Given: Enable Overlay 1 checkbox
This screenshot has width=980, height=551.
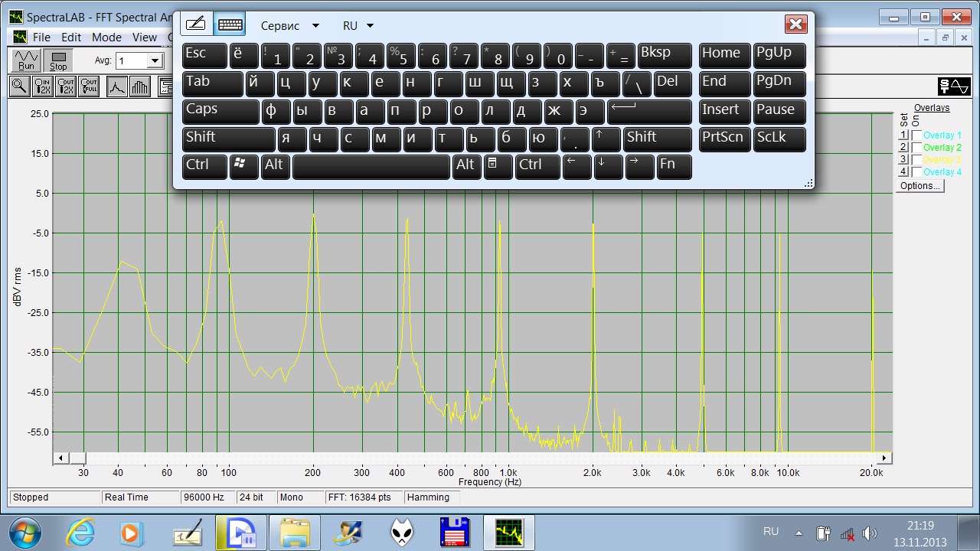Looking at the screenshot, I should [916, 135].
